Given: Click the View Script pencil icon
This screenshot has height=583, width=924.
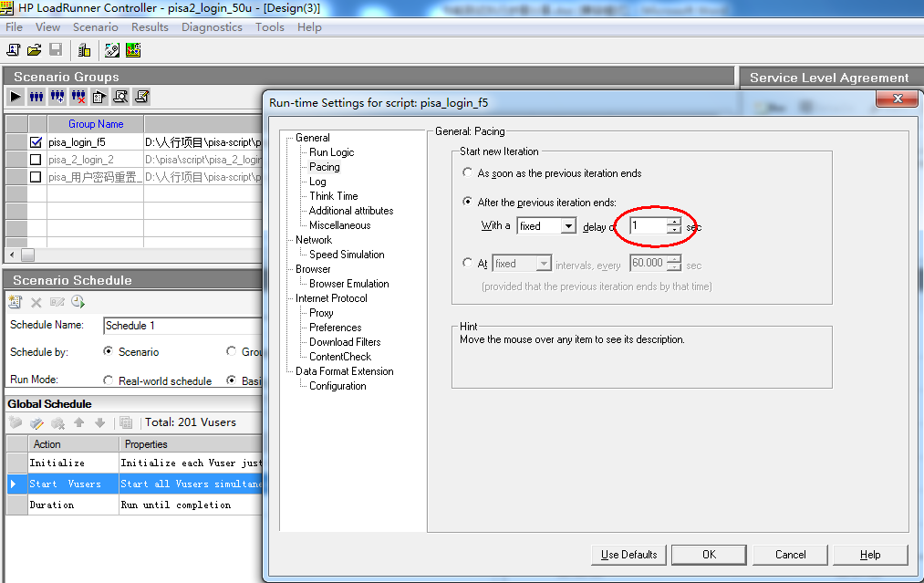Looking at the screenshot, I should (x=142, y=97).
